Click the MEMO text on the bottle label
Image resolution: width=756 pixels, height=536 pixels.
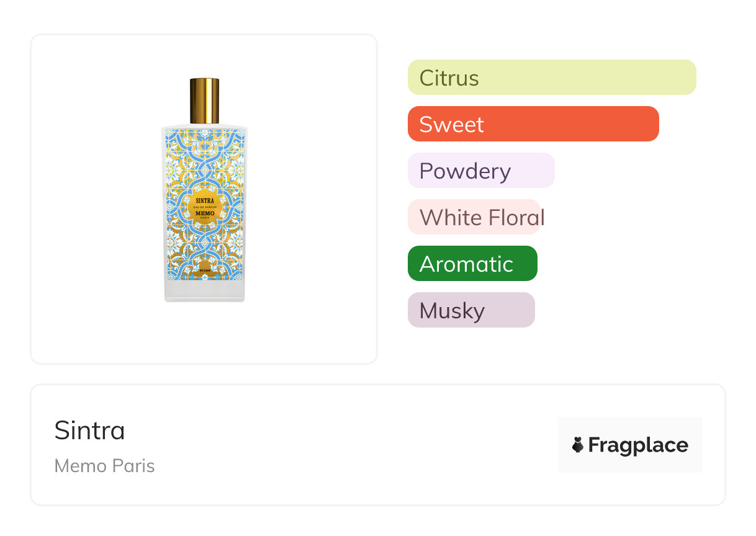(204, 213)
